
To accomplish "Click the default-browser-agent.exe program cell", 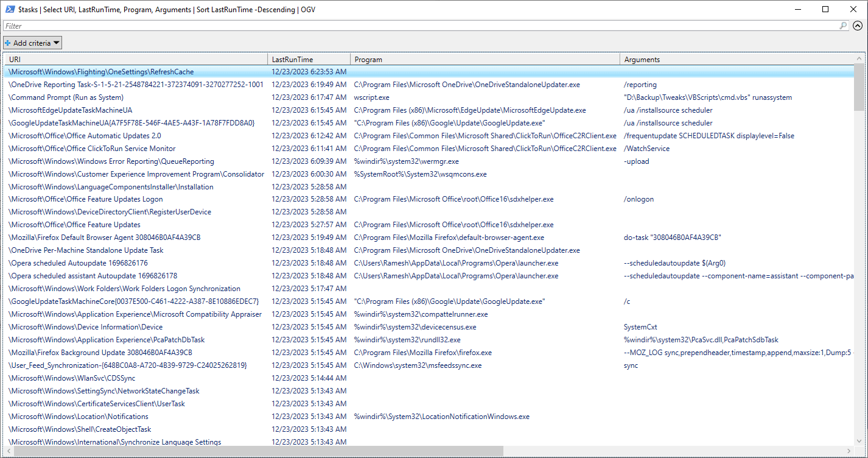I will 449,238.
